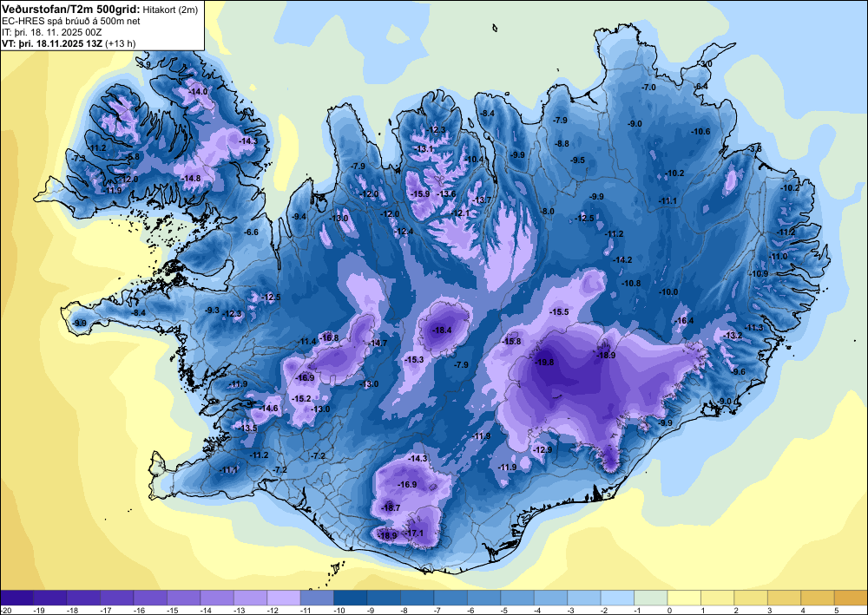Screen dimensions: 868x615
Task: Click the -3.8 label on the east coast
Action: 754,148
